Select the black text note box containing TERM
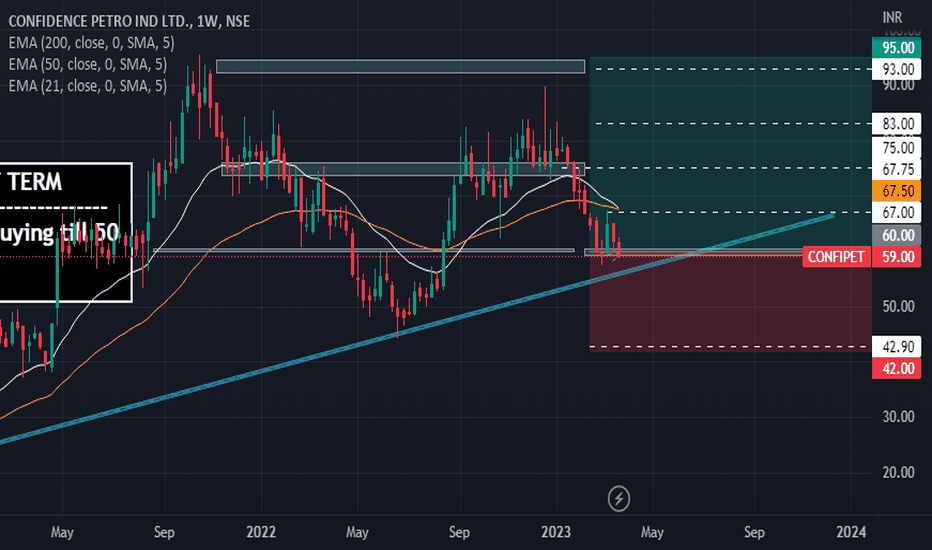This screenshot has height=550, width=932. (x=65, y=232)
